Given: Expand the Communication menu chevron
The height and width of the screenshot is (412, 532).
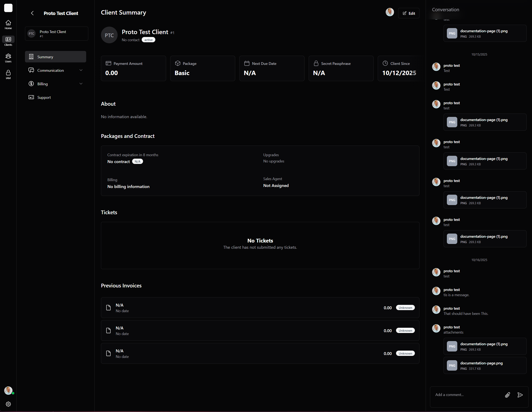Looking at the screenshot, I should [x=81, y=70].
